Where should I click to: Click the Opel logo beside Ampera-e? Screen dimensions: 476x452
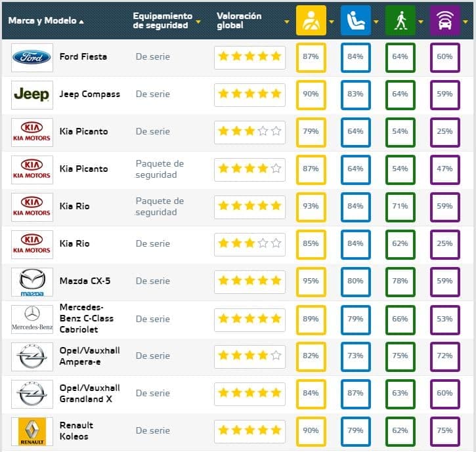pyautogui.click(x=32, y=356)
